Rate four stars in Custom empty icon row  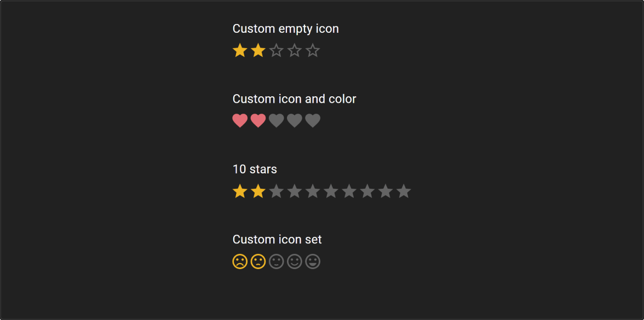point(295,51)
